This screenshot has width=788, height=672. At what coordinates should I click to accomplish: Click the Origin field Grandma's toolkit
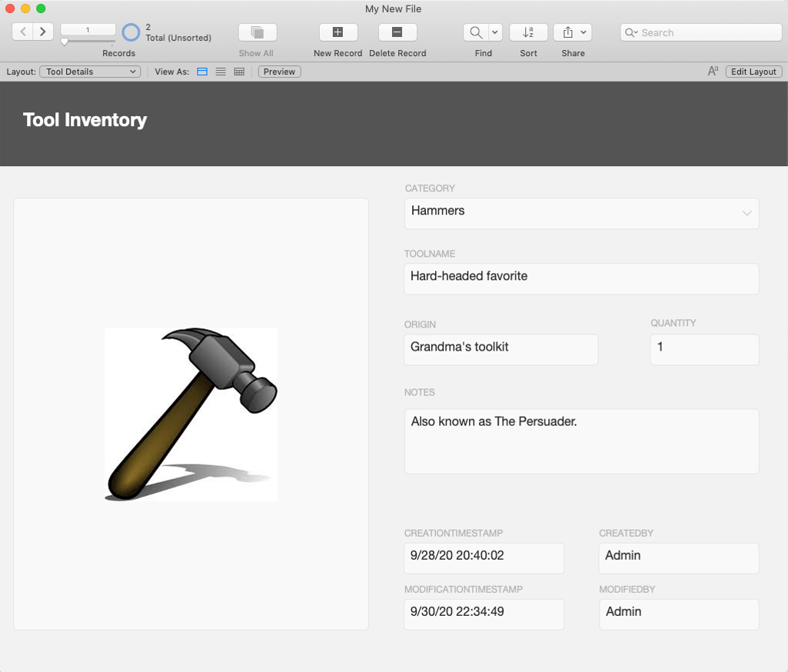click(x=501, y=350)
